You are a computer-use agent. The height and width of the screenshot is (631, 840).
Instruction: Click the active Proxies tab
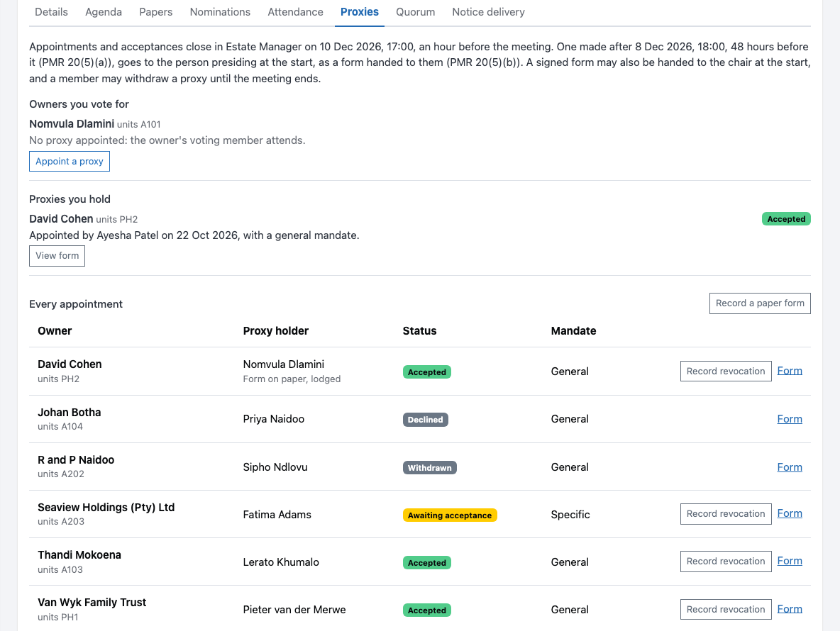click(x=360, y=12)
